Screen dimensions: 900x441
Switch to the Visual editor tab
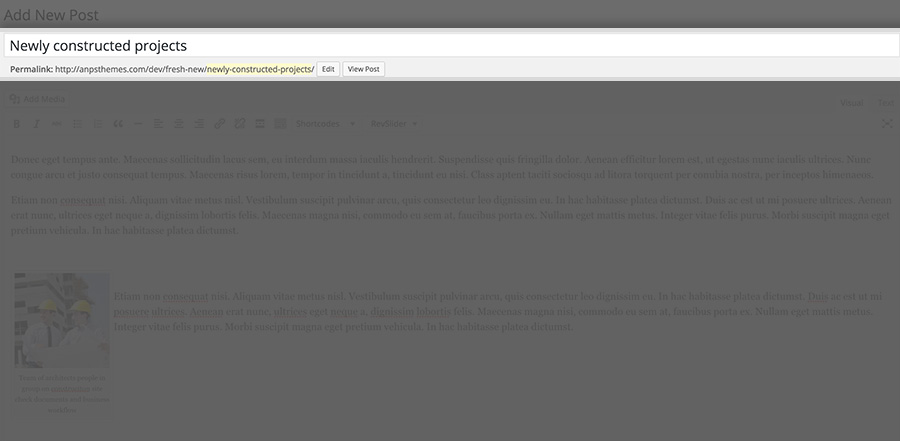tap(852, 103)
